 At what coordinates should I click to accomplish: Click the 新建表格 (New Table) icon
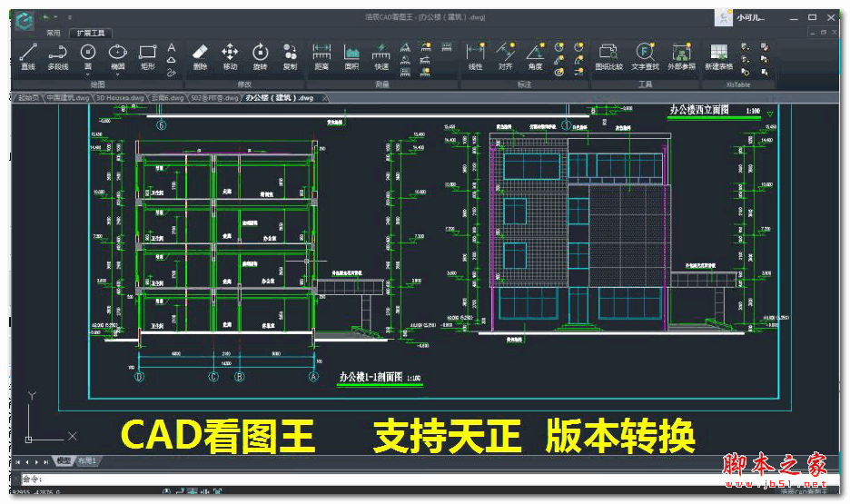[x=719, y=57]
